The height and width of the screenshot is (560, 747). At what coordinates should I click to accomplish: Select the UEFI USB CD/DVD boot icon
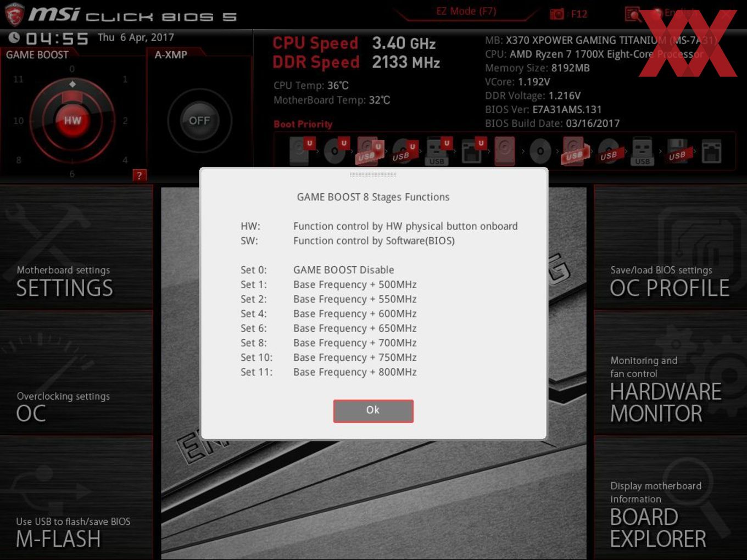point(404,151)
